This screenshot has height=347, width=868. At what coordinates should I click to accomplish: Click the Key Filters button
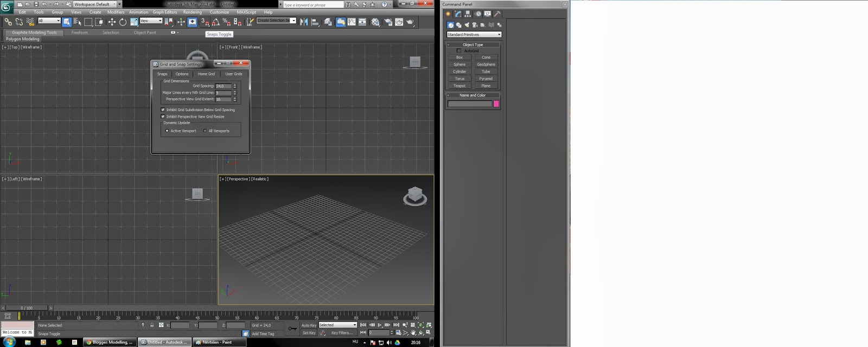click(x=342, y=333)
